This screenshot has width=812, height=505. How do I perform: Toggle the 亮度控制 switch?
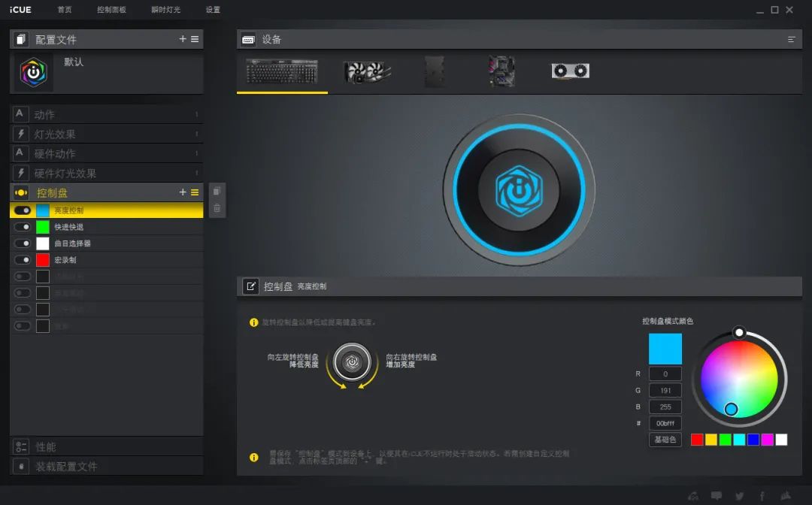[x=23, y=210]
